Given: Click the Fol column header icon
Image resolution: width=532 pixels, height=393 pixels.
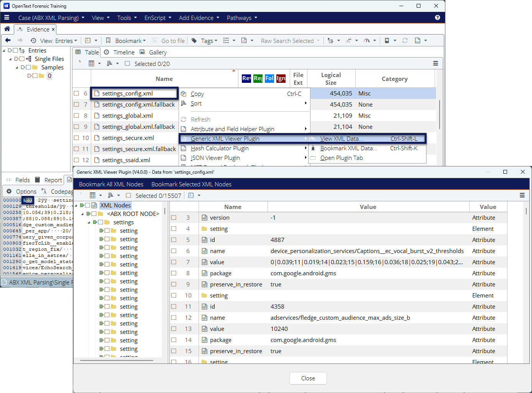Looking at the screenshot, I should pyautogui.click(x=269, y=78).
